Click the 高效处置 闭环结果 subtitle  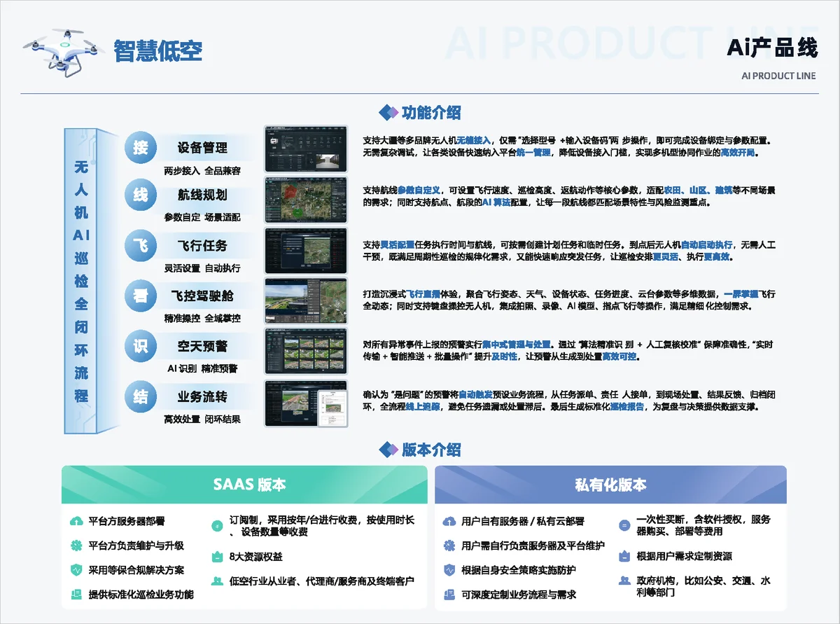(x=202, y=420)
